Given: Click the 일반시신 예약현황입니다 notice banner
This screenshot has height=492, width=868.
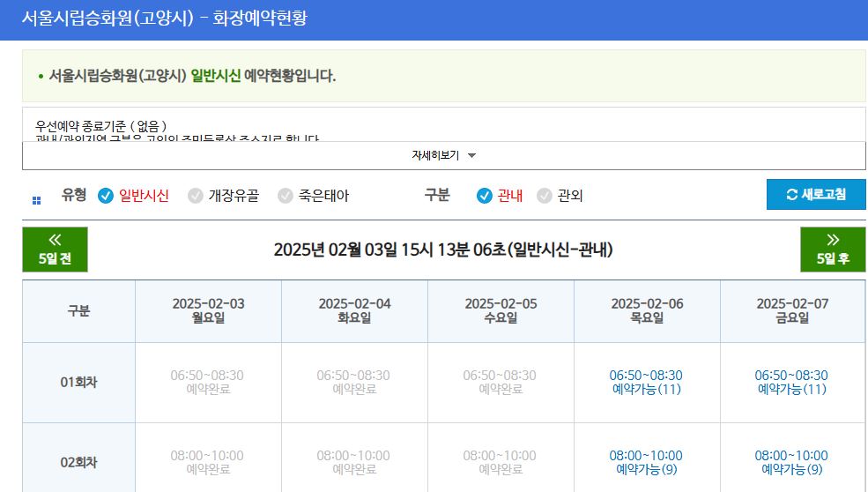Looking at the screenshot, I should 443,76.
